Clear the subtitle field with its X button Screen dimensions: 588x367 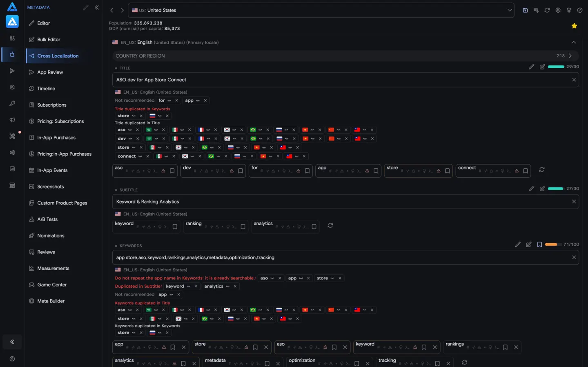point(574,201)
